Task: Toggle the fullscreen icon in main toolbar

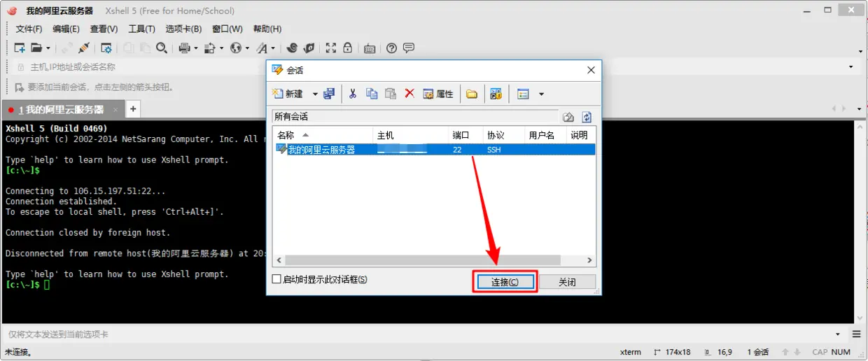Action: [331, 48]
